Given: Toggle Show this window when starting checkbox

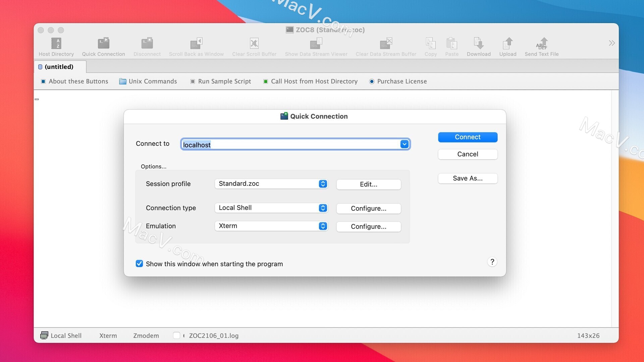Looking at the screenshot, I should click(139, 264).
